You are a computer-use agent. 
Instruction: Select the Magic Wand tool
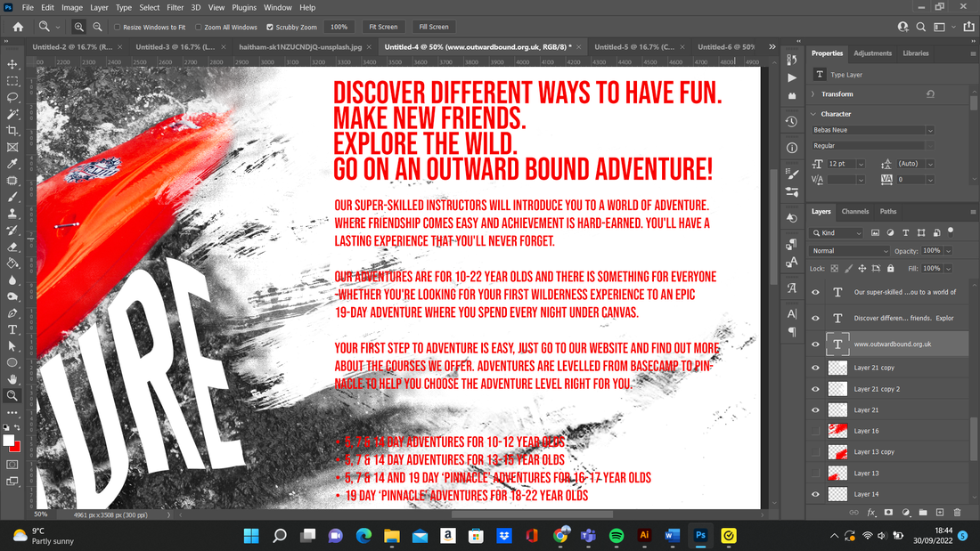point(12,114)
